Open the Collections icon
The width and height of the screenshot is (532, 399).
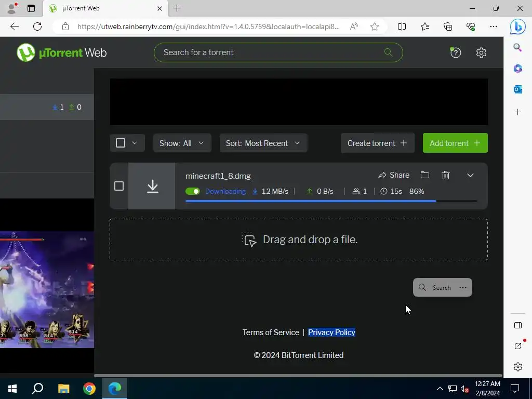click(x=448, y=26)
